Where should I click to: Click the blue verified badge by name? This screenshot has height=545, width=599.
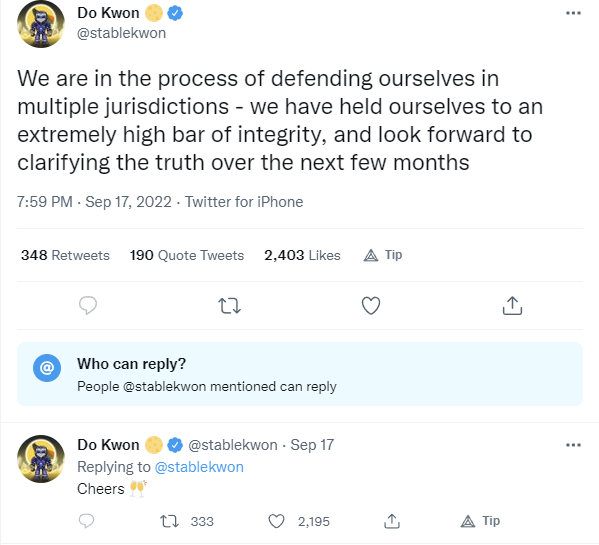(175, 13)
